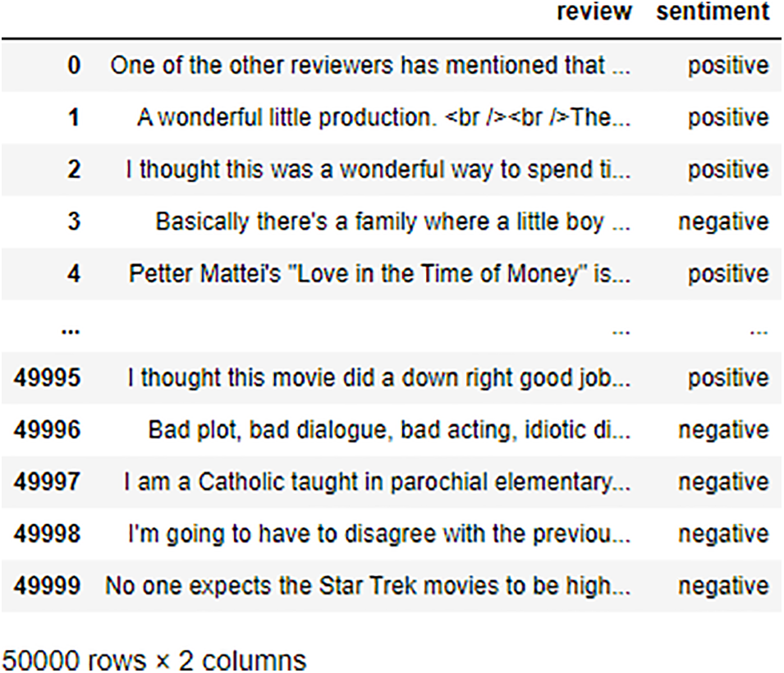Click the Star Trek movies review cell
The height and width of the screenshot is (673, 784).
pyautogui.click(x=368, y=586)
